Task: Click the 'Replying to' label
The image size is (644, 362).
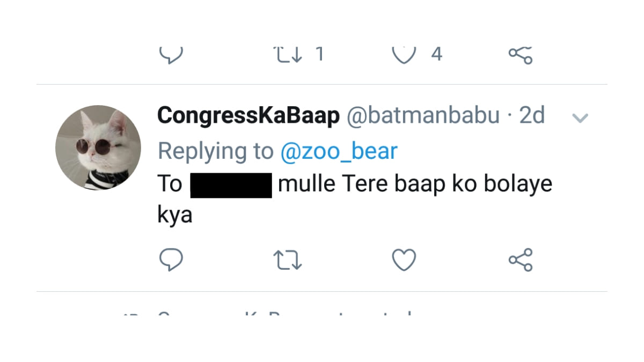Action: [215, 152]
